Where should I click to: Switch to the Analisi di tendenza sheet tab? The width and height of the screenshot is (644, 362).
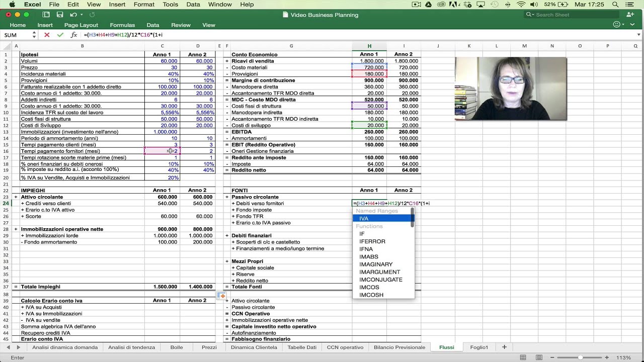132,347
